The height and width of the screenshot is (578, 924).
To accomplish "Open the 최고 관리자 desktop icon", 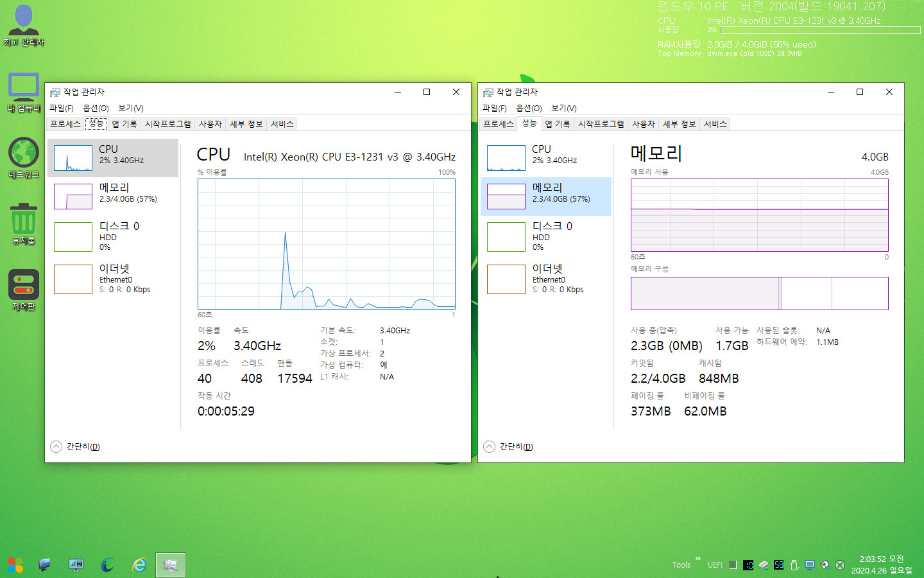I will (x=24, y=24).
